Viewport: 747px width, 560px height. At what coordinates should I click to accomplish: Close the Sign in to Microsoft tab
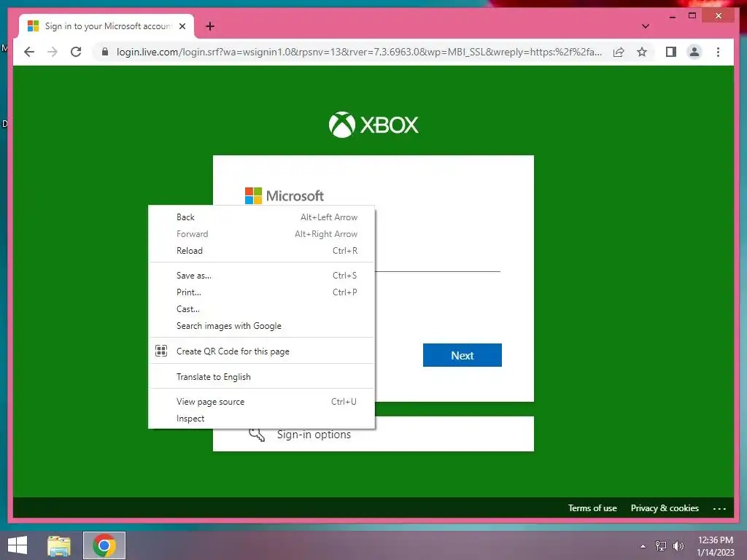[x=182, y=26]
